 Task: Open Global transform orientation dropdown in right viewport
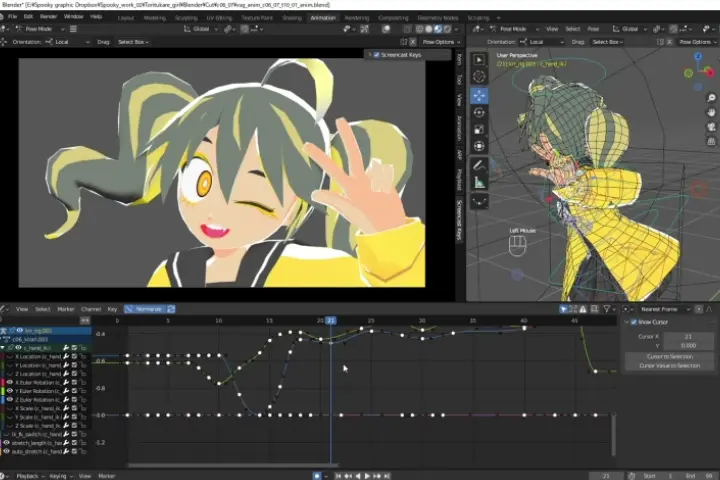point(629,29)
